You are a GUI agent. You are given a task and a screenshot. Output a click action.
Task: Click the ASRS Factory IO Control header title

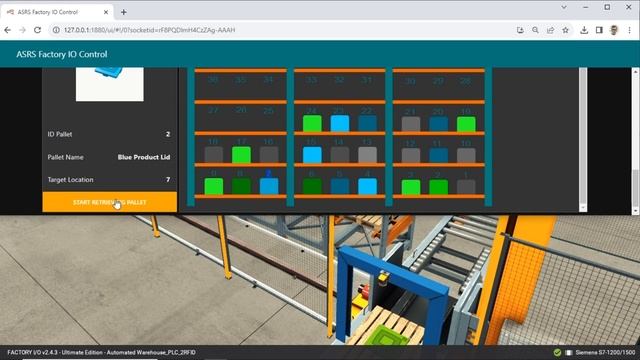(62, 54)
